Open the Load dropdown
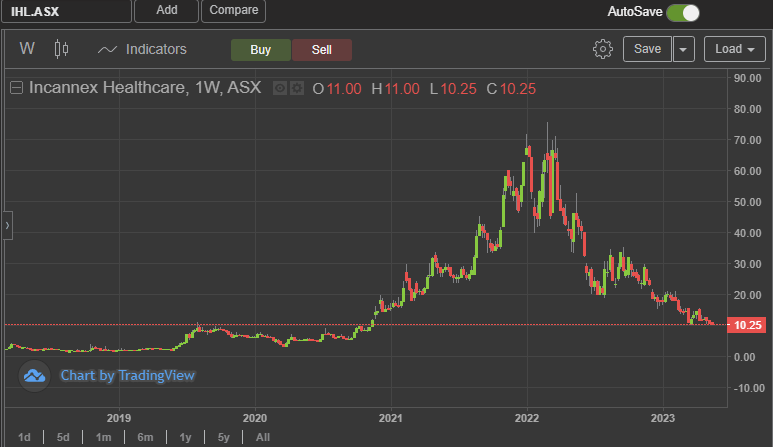 [735, 49]
